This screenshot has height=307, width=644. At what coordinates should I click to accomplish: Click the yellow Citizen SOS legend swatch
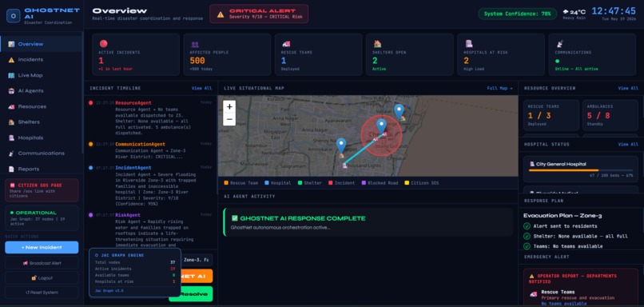coord(407,183)
